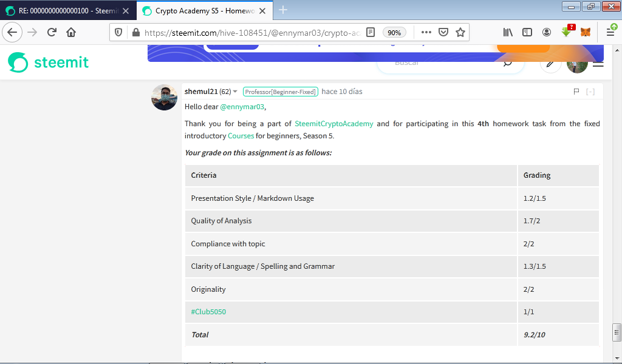Show the browser sidebar
The width and height of the screenshot is (622, 364).
(x=527, y=33)
